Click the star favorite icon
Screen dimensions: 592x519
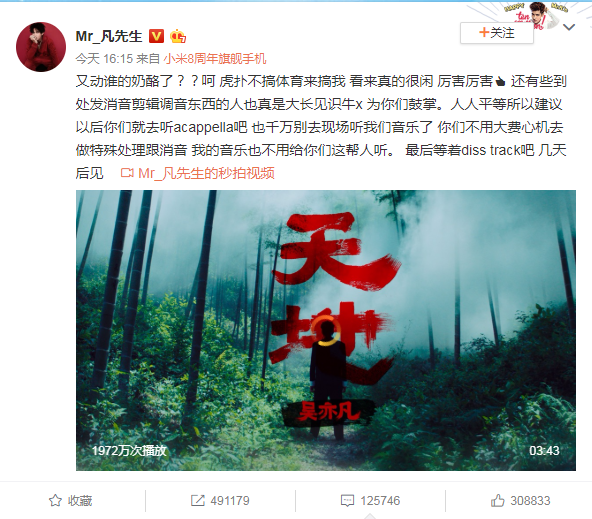[55, 501]
